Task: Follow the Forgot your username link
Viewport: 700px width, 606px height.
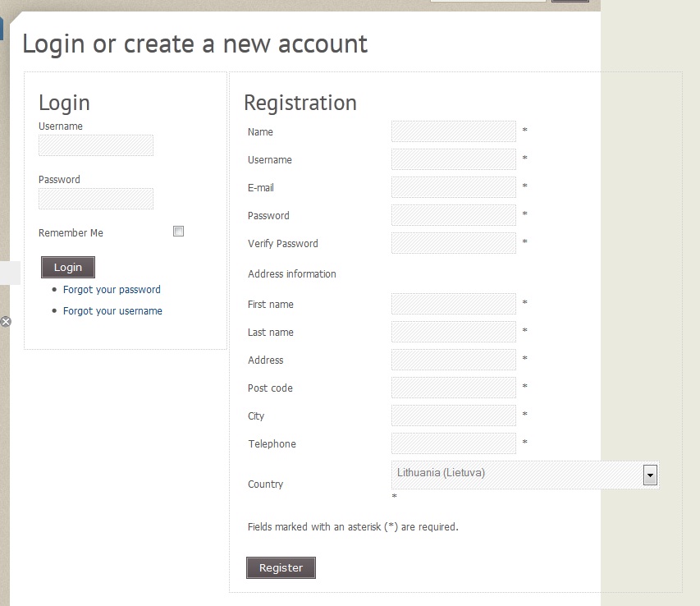Action: tap(112, 311)
